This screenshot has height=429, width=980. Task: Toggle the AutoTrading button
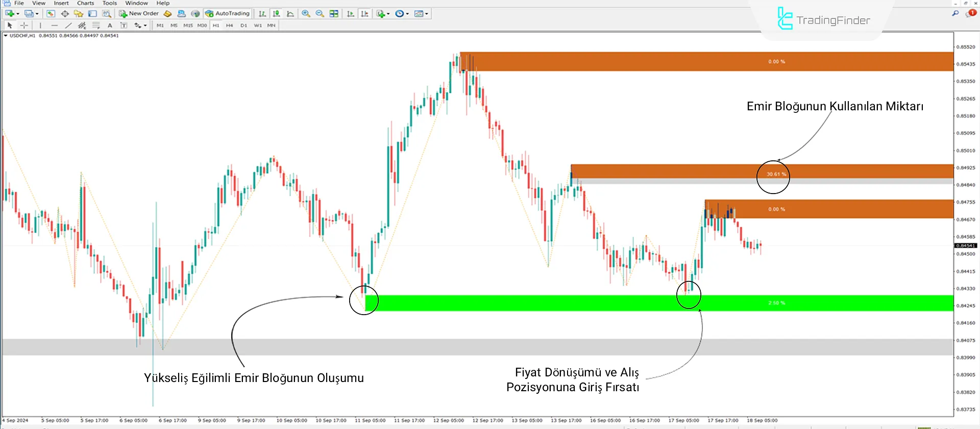(x=228, y=14)
